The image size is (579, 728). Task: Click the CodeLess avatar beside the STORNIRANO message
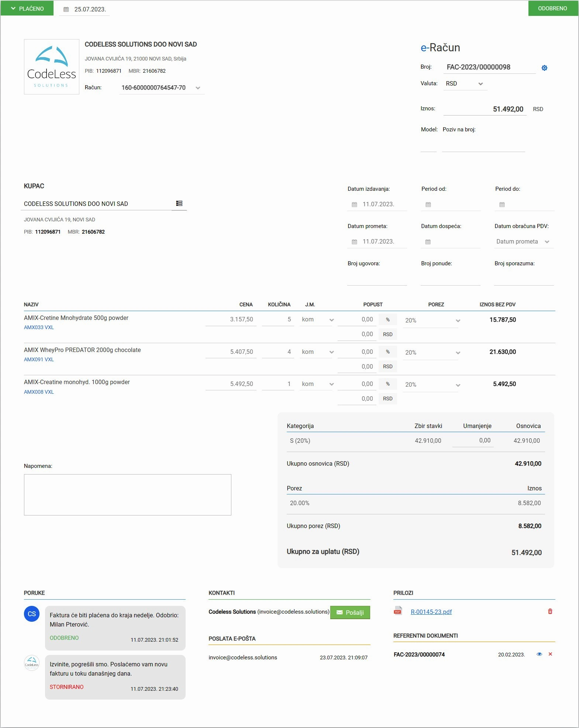[32, 663]
